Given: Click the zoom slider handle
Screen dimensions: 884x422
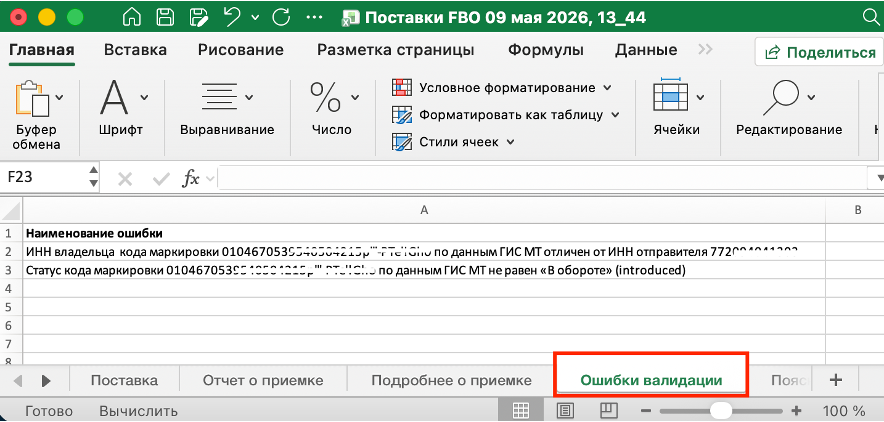Looking at the screenshot, I should pos(721,410).
